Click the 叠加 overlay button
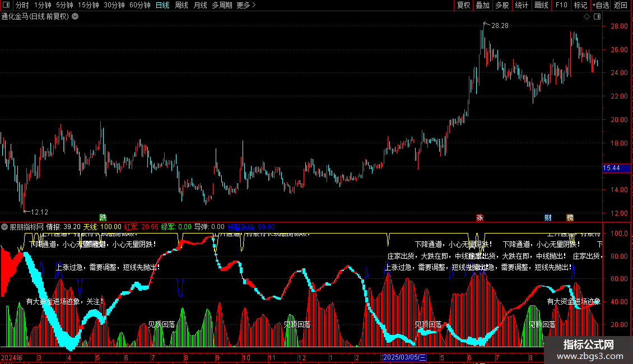 [x=483, y=5]
